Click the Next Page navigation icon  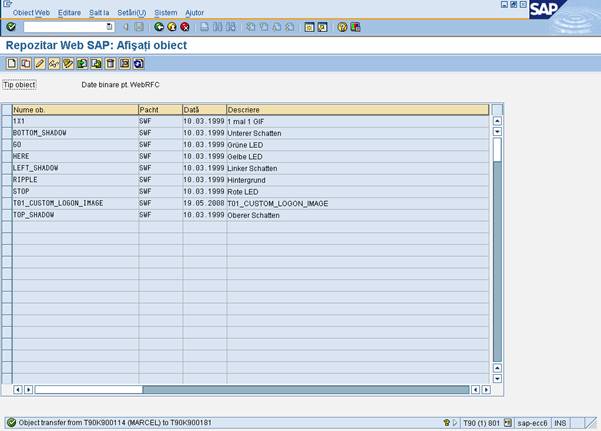(x=277, y=27)
